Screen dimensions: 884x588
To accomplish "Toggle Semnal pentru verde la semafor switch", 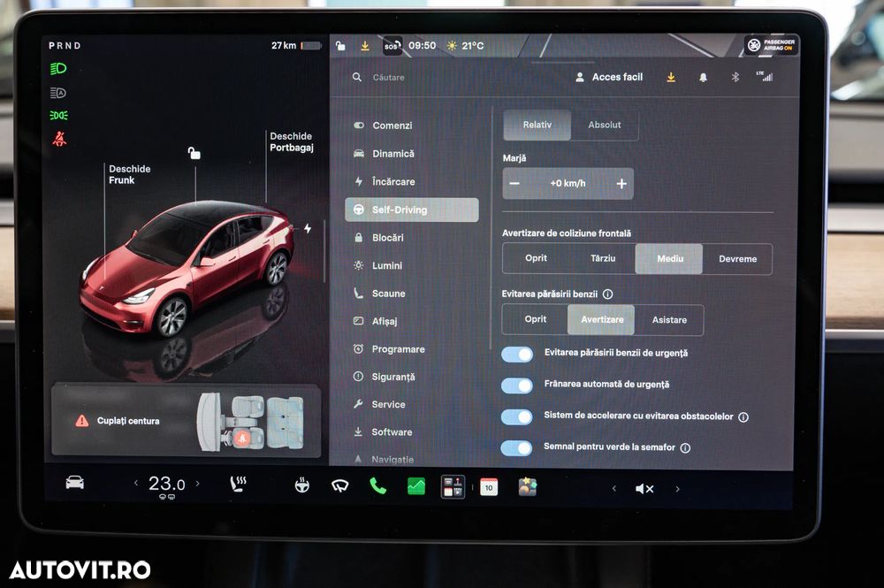I will coord(516,447).
